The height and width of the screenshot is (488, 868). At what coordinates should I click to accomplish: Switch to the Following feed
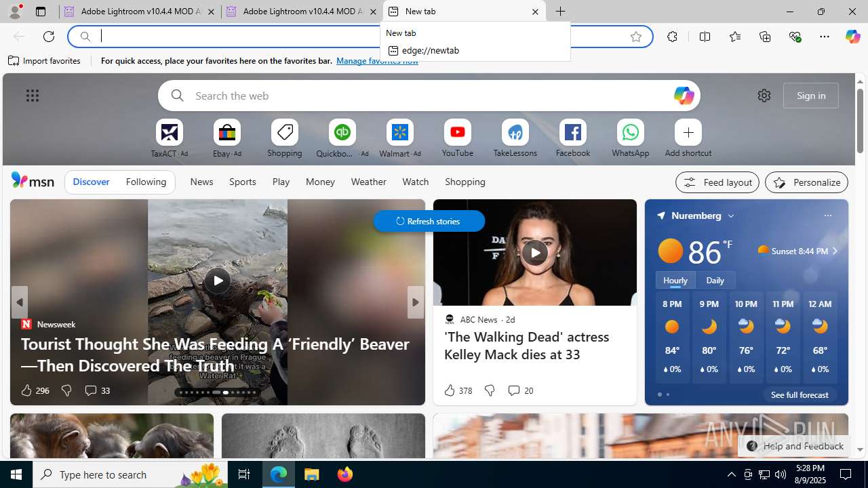tap(146, 182)
